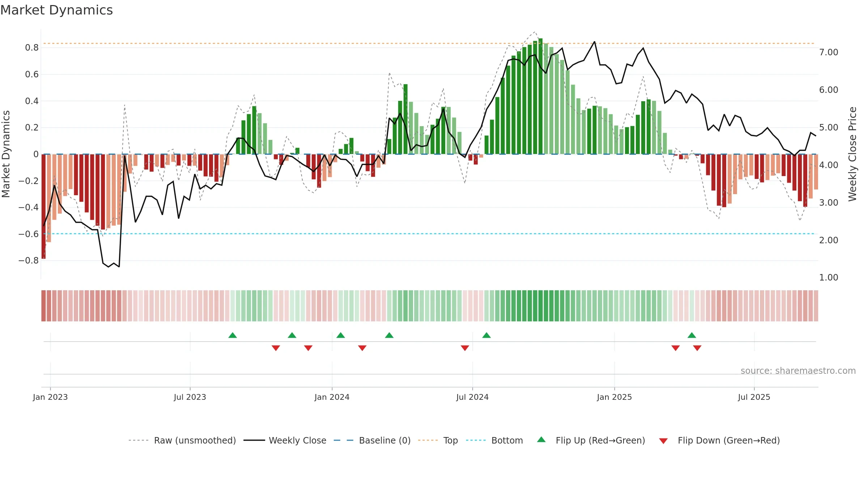The image size is (868, 488).
Task: Open the source: sharemaestro.com link
Action: point(798,371)
